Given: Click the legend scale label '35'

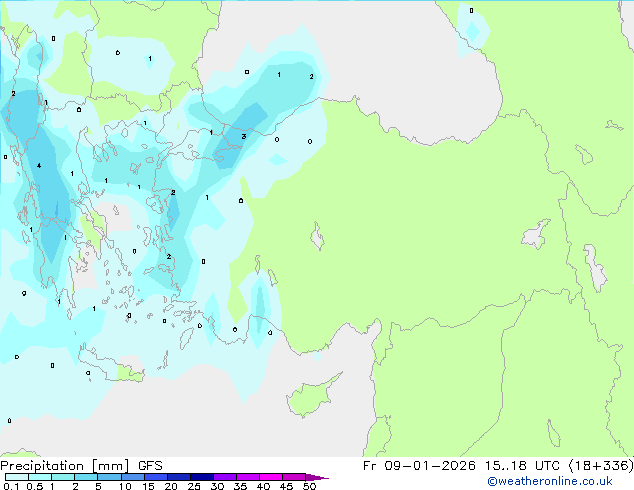Looking at the screenshot, I should 240,486.
